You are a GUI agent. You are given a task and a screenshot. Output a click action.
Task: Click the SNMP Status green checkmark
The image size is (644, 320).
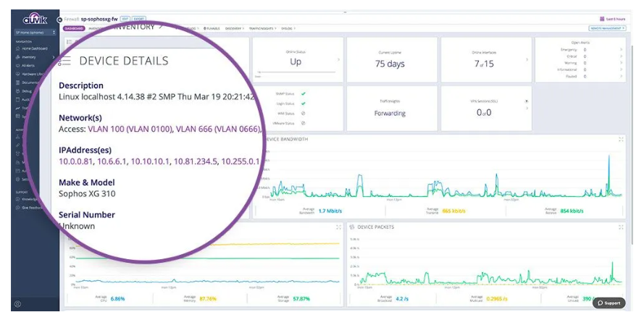[303, 94]
